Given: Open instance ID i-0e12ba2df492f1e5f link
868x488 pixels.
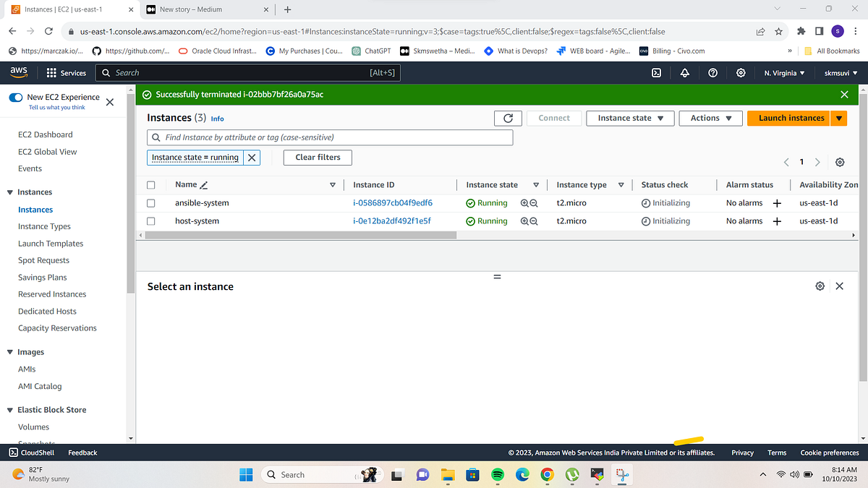Looking at the screenshot, I should click(392, 221).
